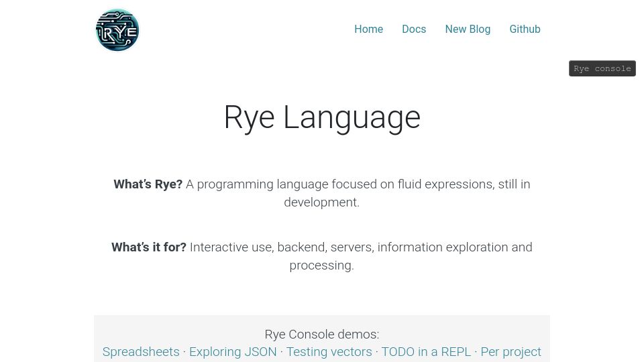Open the Exploring JSON demo
Viewport: 644px width, 362px height.
pyautogui.click(x=233, y=352)
